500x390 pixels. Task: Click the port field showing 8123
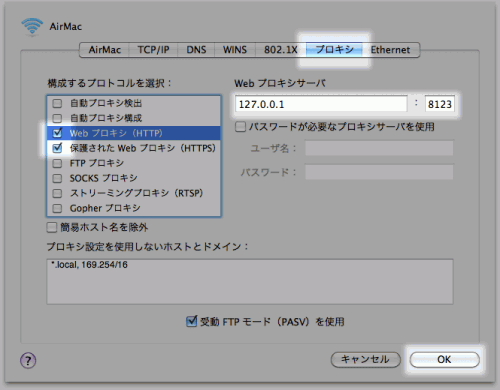(440, 104)
